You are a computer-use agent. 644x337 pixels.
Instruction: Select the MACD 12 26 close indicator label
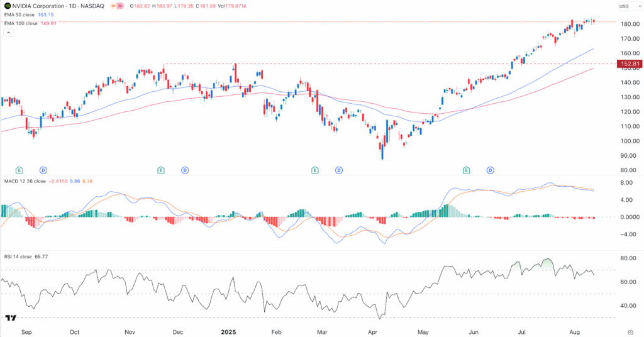(x=25, y=181)
